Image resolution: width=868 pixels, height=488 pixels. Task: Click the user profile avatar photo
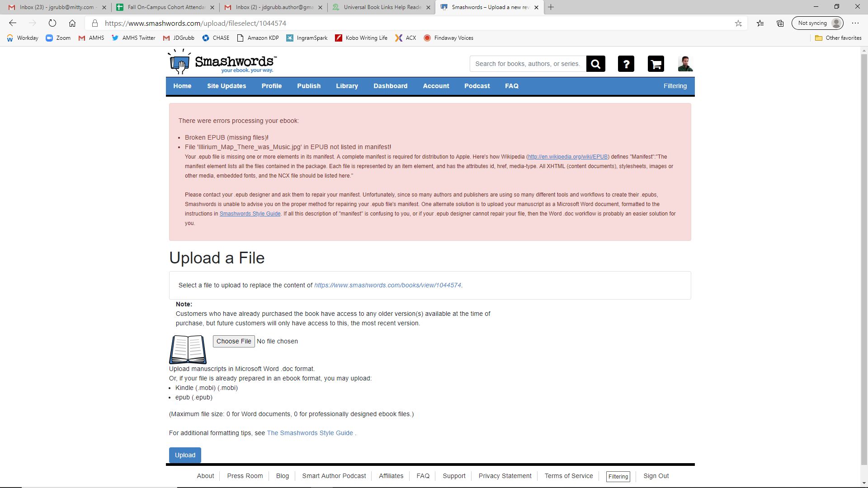click(685, 64)
